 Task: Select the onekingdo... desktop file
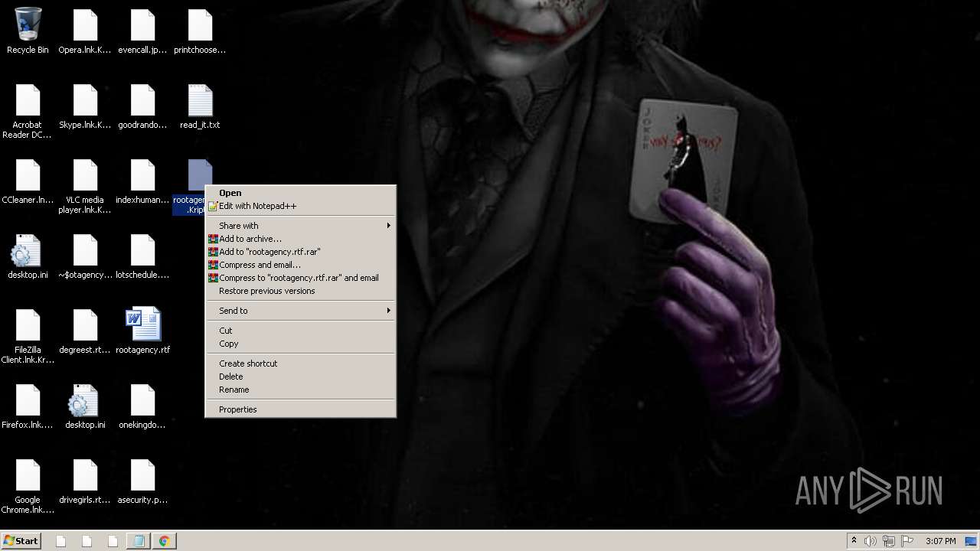tap(142, 407)
